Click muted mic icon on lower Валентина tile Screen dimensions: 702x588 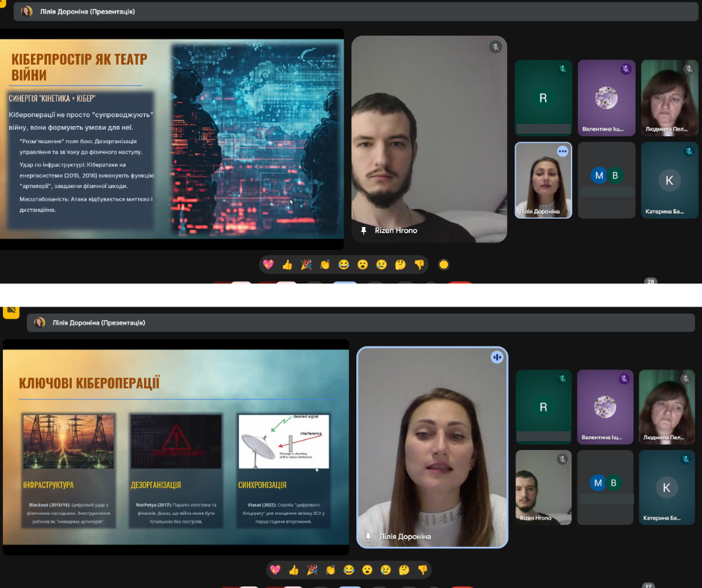click(624, 379)
